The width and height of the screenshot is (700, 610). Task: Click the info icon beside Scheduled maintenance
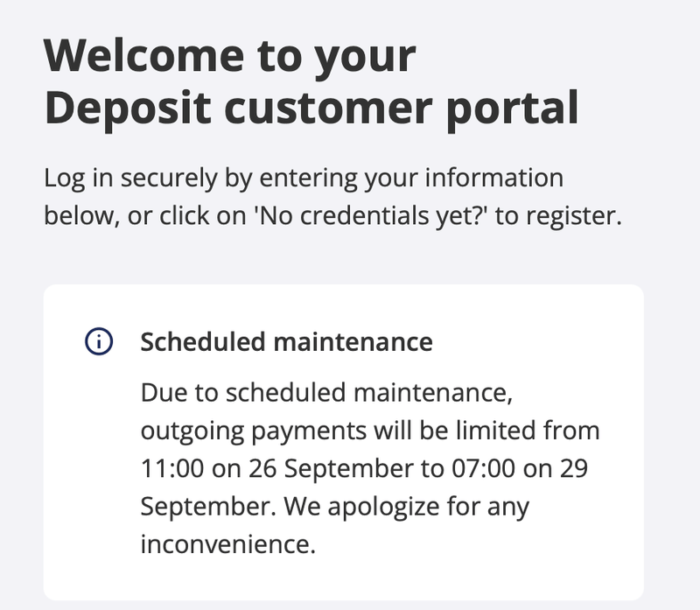(x=96, y=341)
